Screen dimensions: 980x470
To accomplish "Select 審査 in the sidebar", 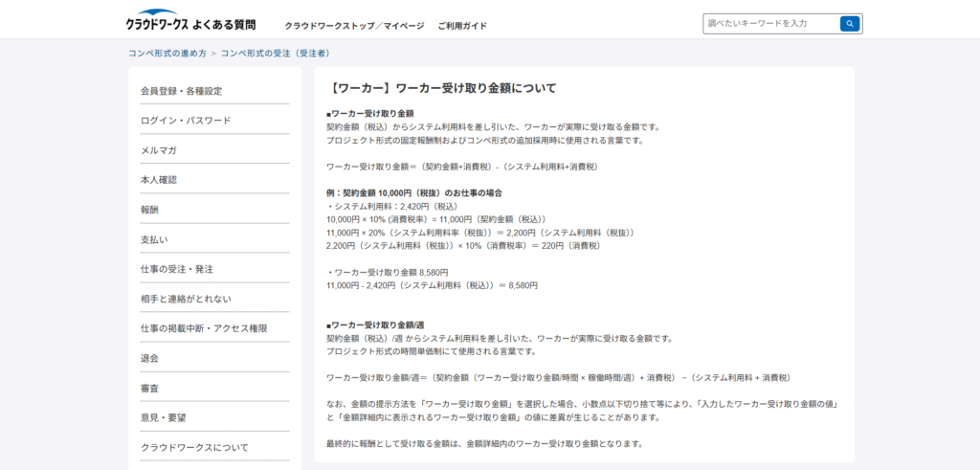I will pyautogui.click(x=150, y=388).
